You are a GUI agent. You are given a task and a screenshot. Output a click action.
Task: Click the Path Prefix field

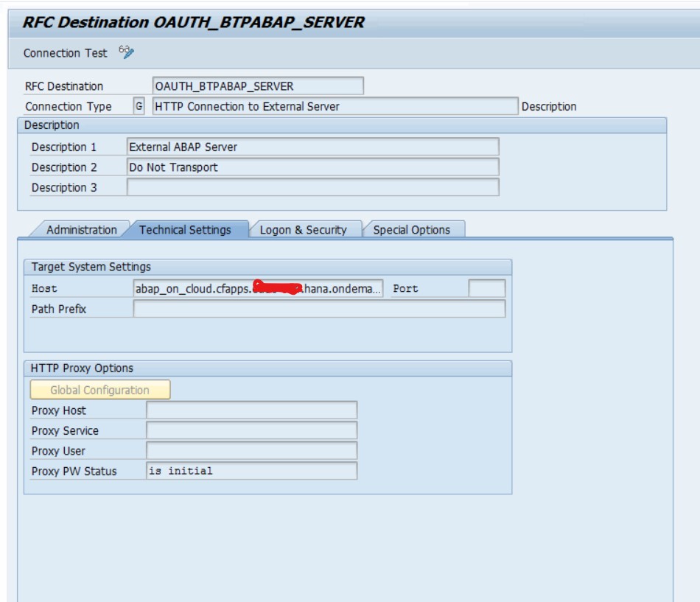tap(319, 309)
